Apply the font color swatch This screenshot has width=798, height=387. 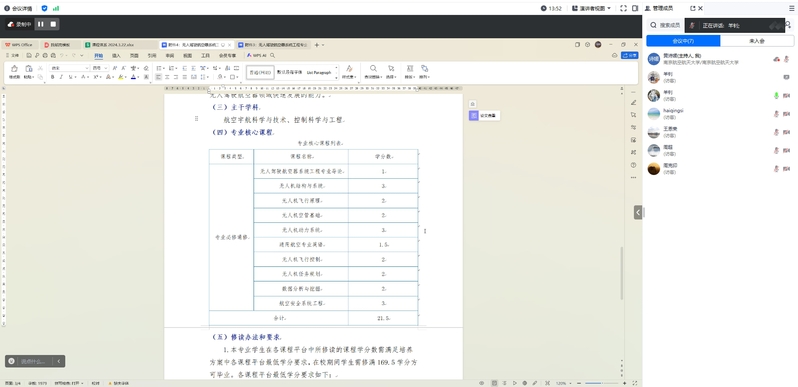[x=133, y=77]
